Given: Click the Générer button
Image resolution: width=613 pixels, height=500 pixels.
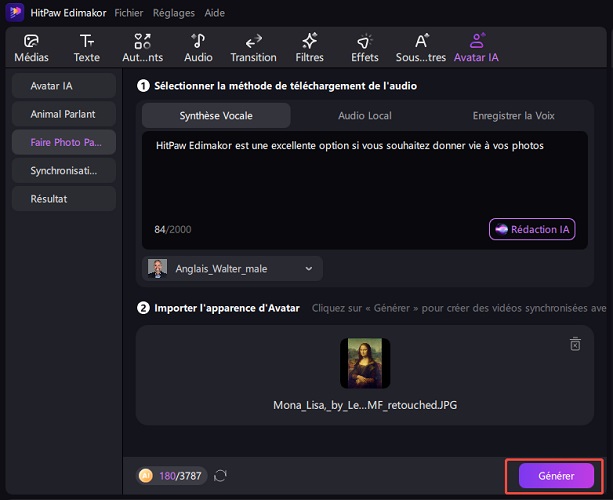Looking at the screenshot, I should click(556, 476).
